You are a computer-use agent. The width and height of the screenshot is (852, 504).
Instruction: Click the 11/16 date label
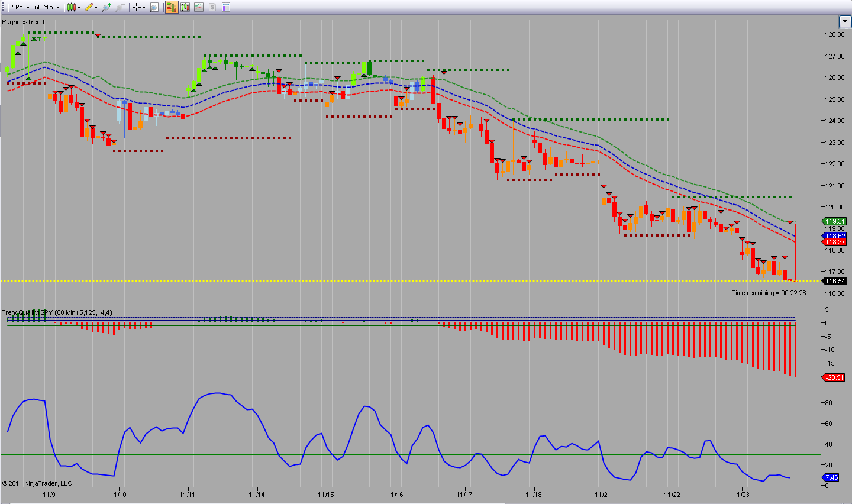point(395,495)
